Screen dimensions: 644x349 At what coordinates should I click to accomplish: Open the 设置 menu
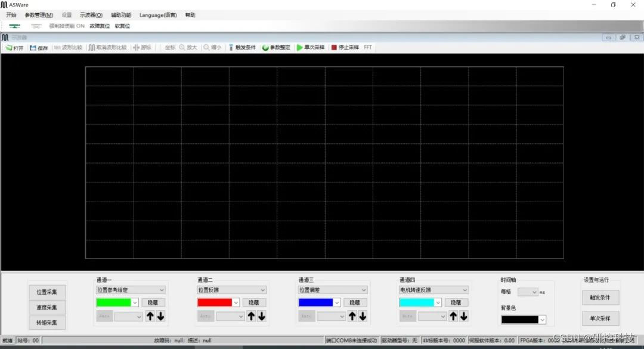pyautogui.click(x=67, y=15)
